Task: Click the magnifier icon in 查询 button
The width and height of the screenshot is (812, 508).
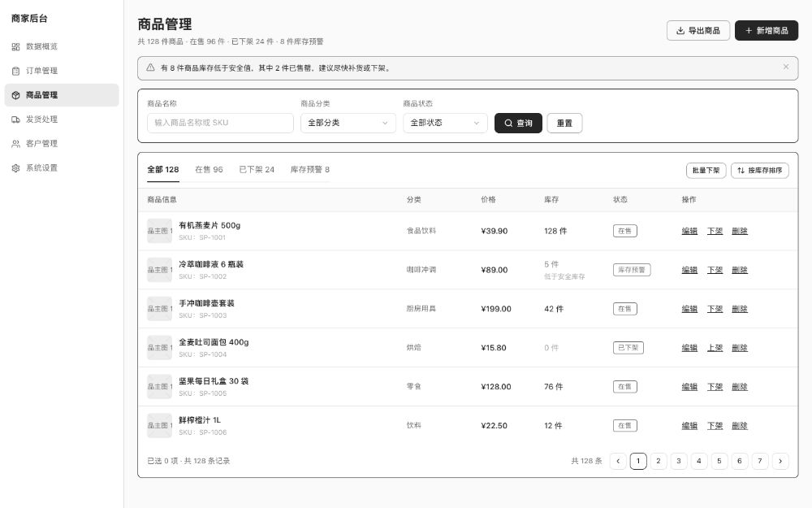Action: point(508,124)
